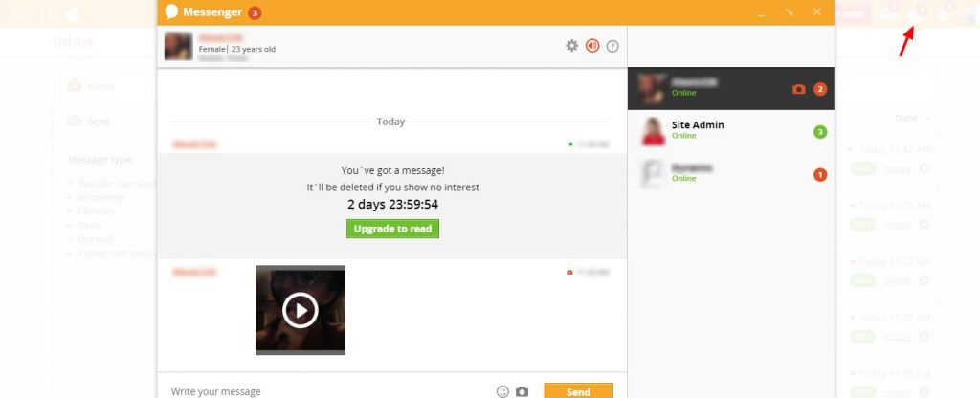The image size is (980, 398).
Task: Click the It'll be deleted notice text
Action: tap(393, 187)
